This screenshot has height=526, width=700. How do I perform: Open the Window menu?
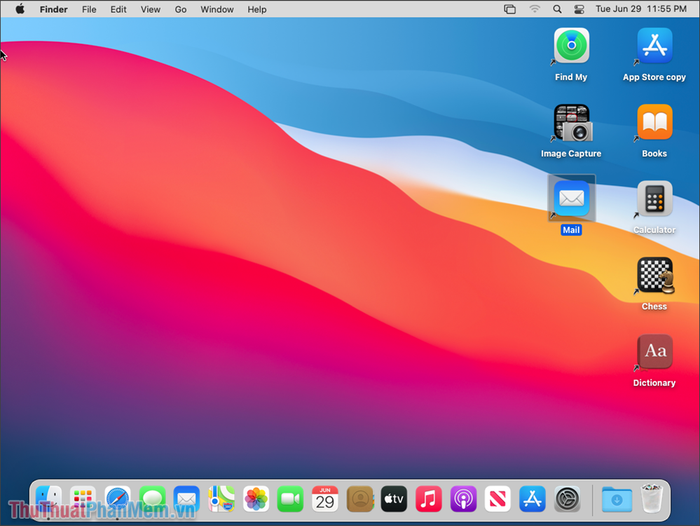[217, 9]
